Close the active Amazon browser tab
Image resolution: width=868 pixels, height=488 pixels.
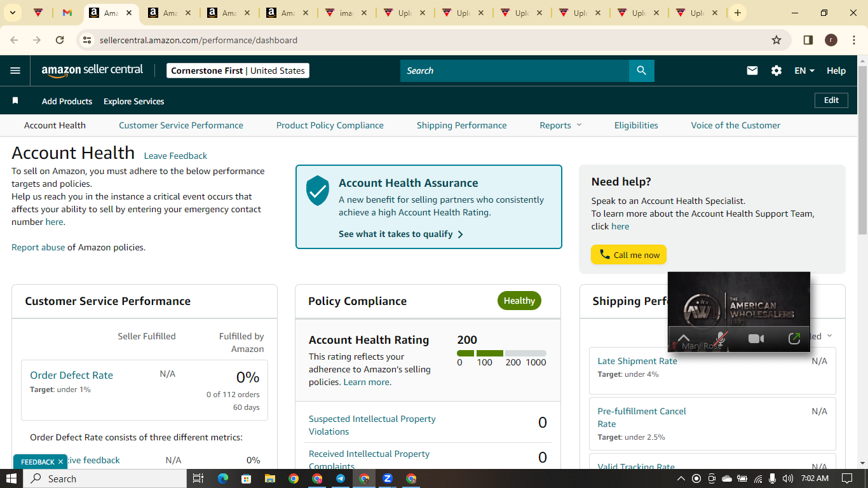coord(128,13)
